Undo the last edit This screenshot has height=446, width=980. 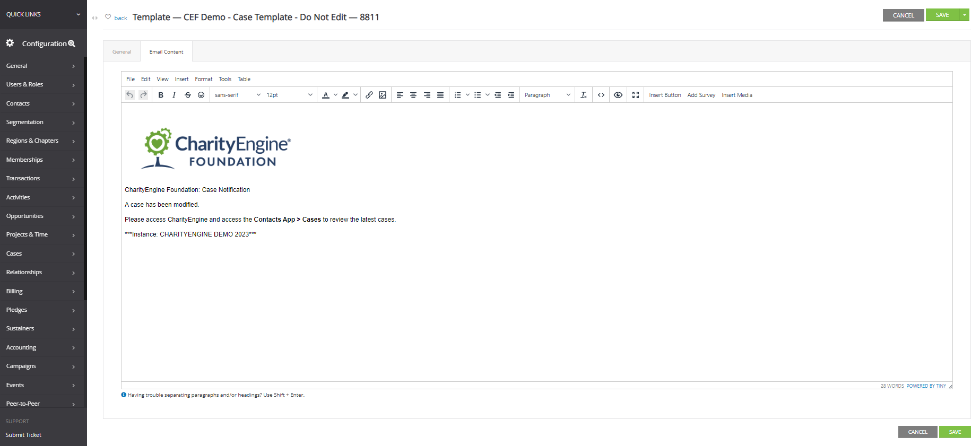point(129,95)
